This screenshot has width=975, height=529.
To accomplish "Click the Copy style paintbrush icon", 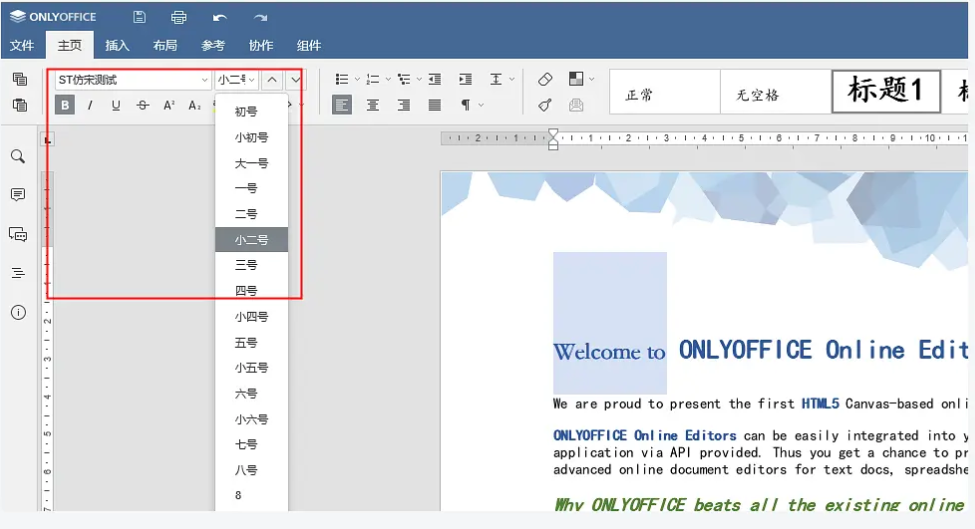I will (x=545, y=105).
